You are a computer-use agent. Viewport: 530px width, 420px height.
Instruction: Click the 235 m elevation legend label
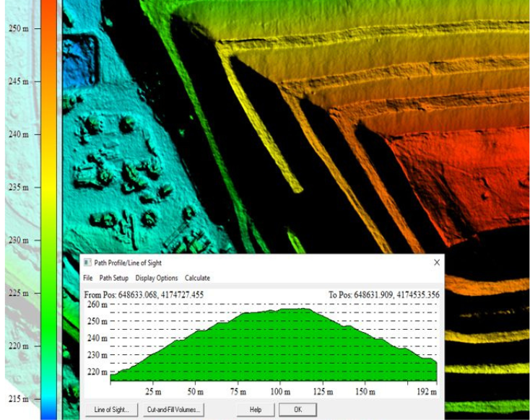pyautogui.click(x=19, y=187)
